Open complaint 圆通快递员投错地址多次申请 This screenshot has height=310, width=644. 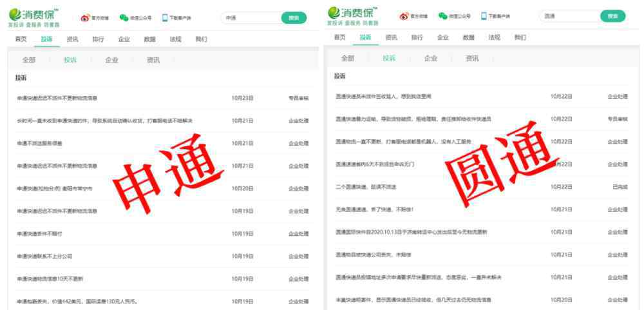[419, 278]
